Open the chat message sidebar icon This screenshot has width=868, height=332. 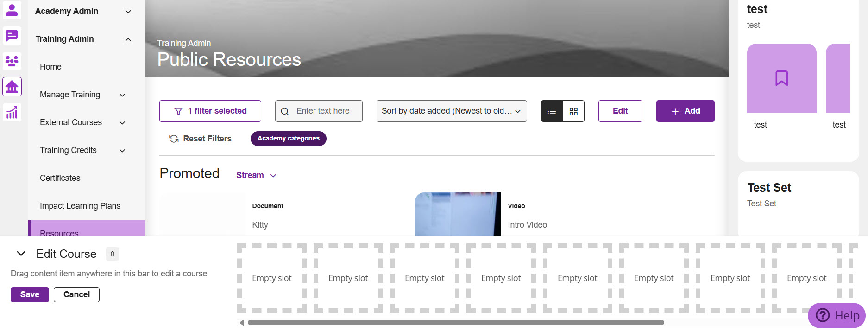12,35
